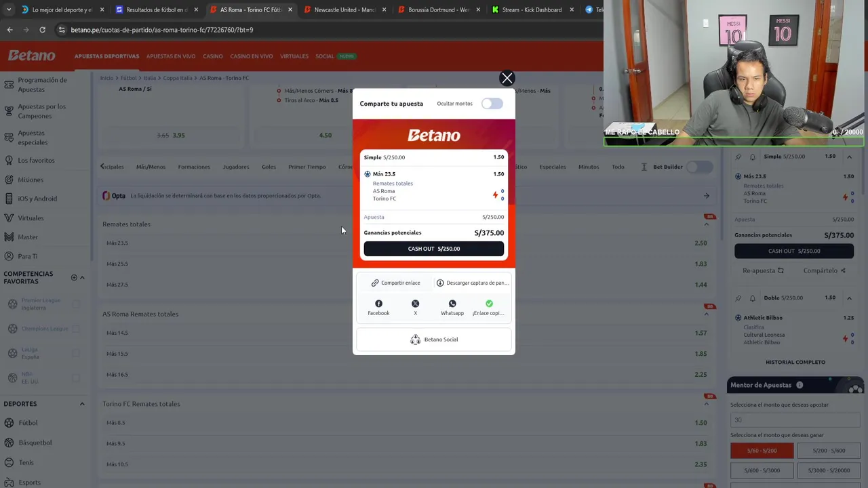
Task: Collapse the Deportes section
Action: click(x=82, y=404)
